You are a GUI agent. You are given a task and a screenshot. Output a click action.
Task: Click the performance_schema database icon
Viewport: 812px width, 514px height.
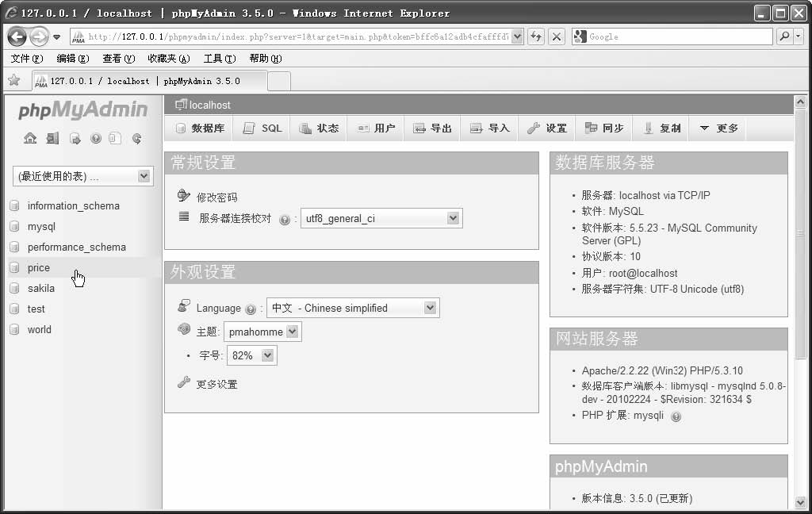pos(14,247)
